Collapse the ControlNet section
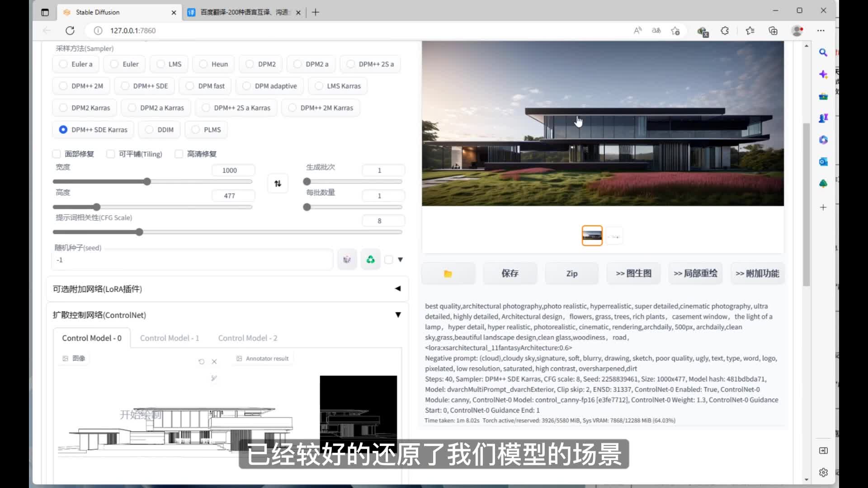 [x=398, y=315]
